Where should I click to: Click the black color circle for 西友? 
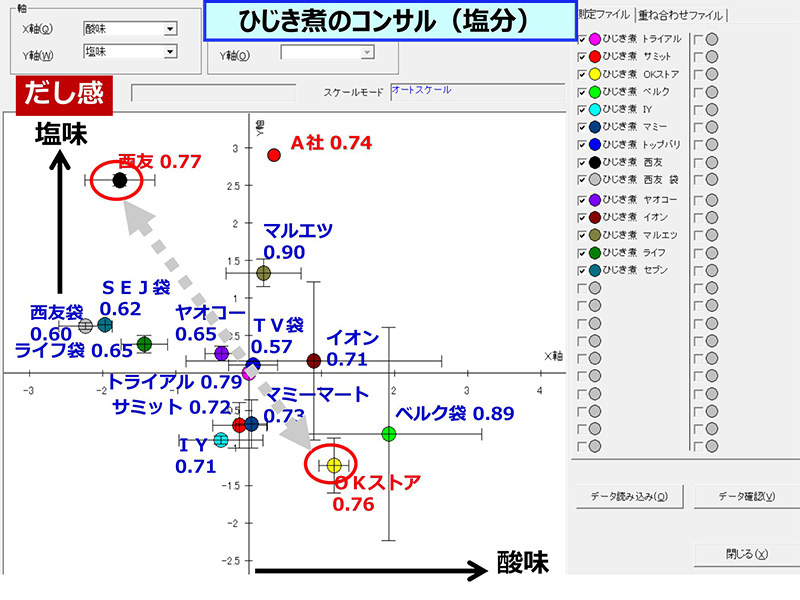click(595, 162)
